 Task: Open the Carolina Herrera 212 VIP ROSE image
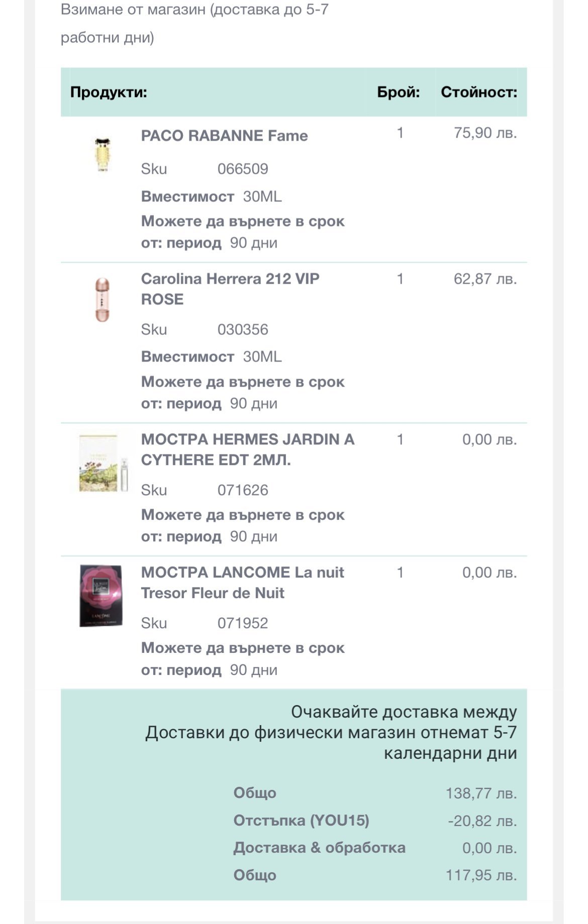click(103, 299)
